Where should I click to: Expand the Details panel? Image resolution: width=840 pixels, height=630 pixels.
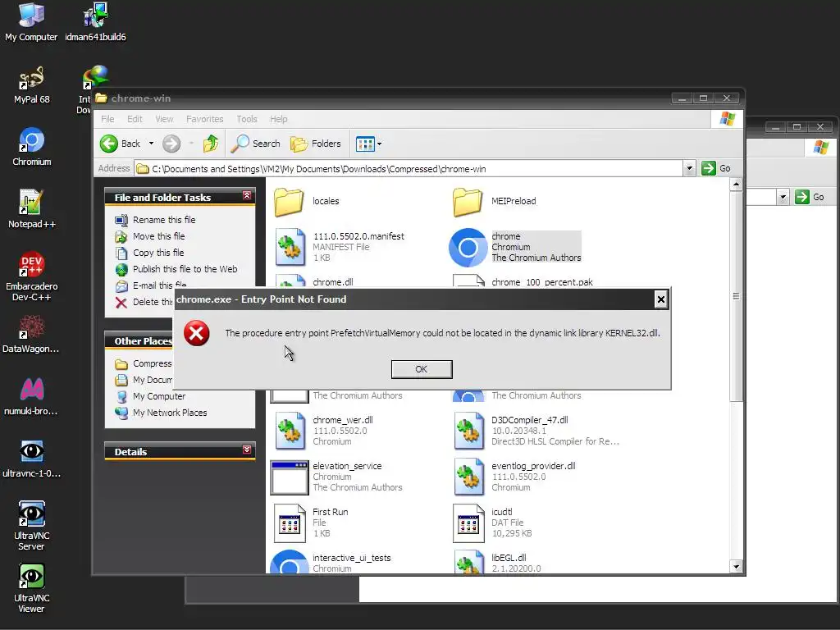click(x=246, y=450)
